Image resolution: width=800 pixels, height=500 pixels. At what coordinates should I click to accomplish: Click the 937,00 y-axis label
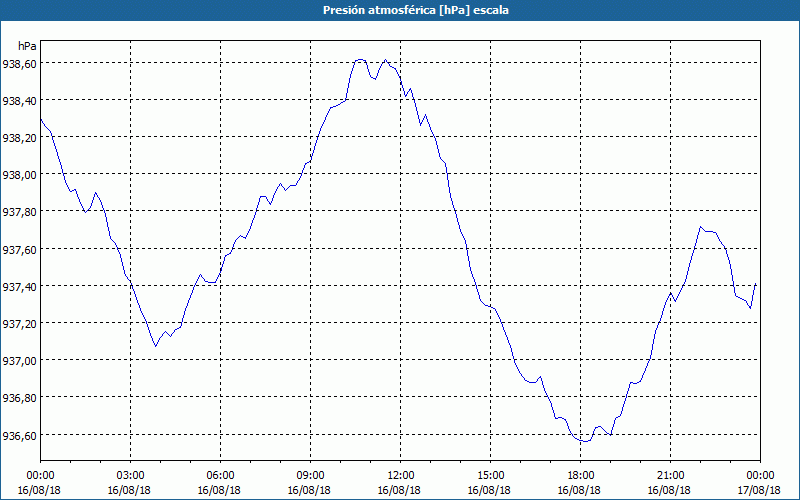19,361
